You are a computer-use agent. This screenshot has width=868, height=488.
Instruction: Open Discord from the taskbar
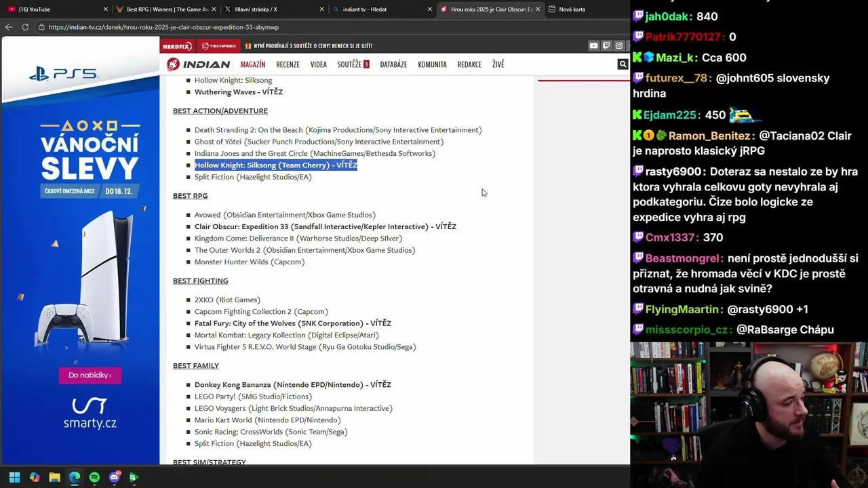(x=114, y=477)
